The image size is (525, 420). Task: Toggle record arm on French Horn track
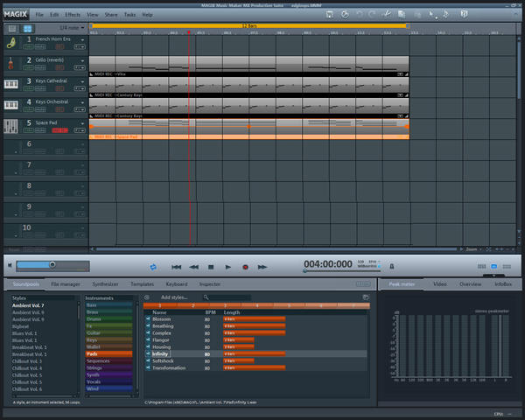[59, 47]
